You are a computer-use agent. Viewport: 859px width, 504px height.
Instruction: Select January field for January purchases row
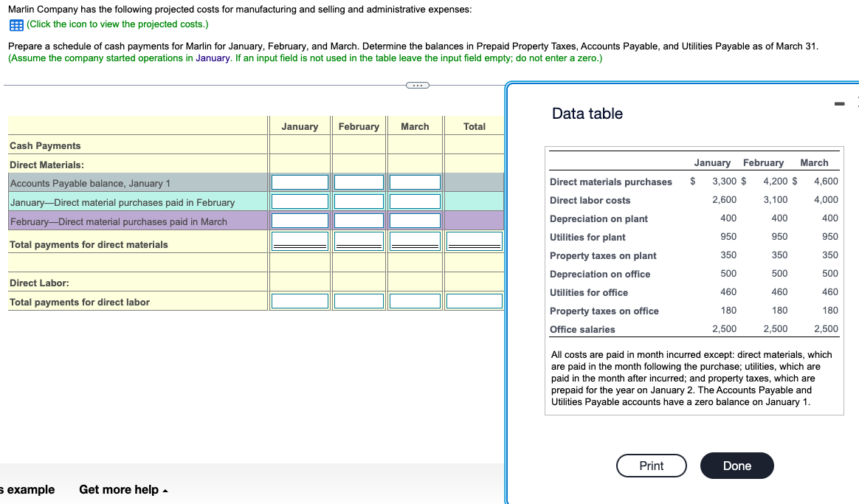(x=300, y=201)
